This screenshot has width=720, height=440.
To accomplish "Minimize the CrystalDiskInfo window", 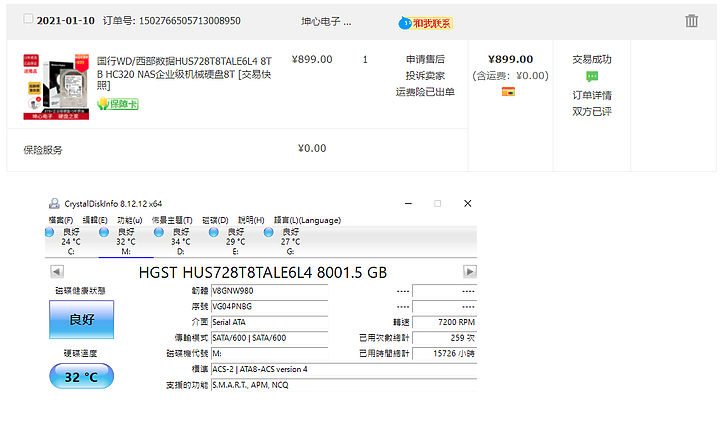I will 408,203.
